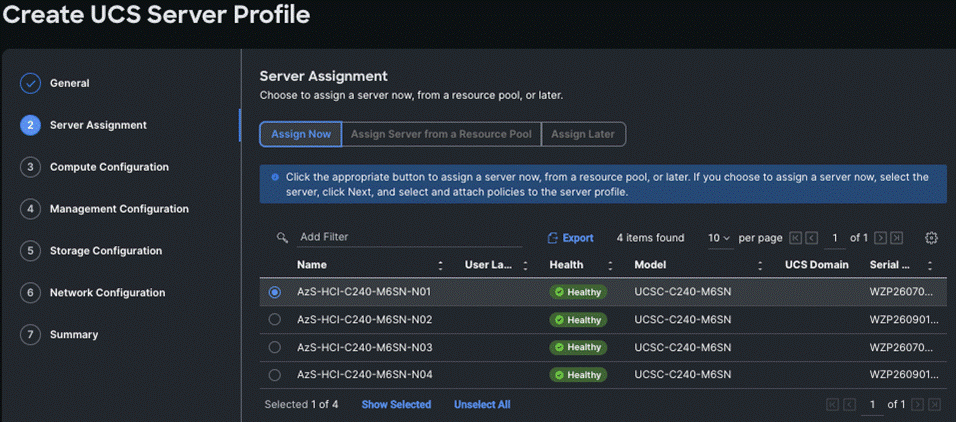Screen dimensions: 956x422
Task: Click UCSC-C240-M6SN model in N01 row
Action: (x=682, y=292)
